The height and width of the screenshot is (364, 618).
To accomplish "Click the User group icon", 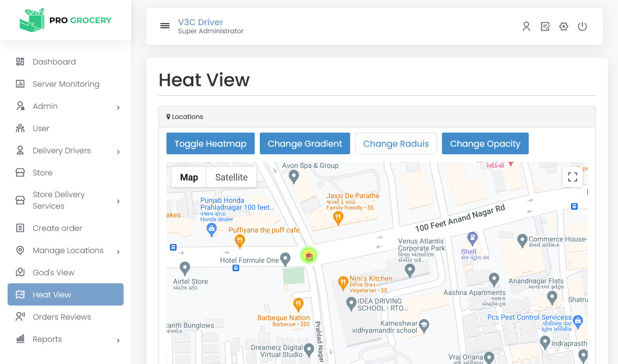I will pos(20,128).
